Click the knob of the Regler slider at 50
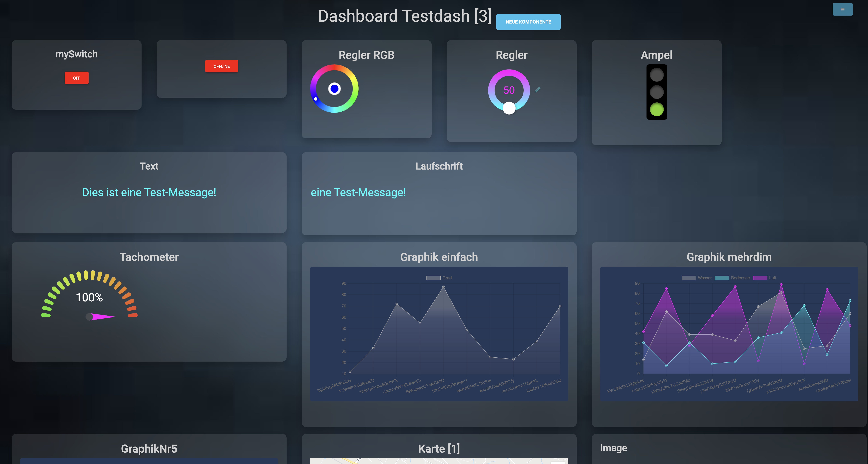Screen dimensions: 868x464 pyautogui.click(x=509, y=108)
